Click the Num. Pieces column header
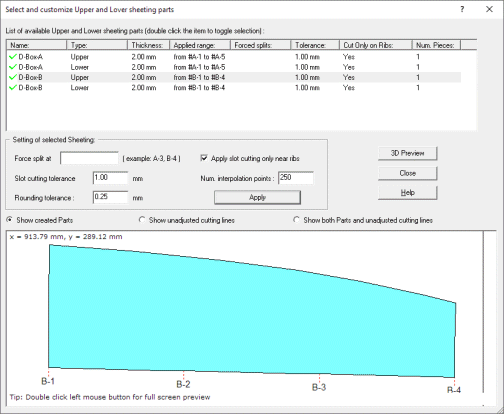The image size is (504, 414). click(x=436, y=45)
